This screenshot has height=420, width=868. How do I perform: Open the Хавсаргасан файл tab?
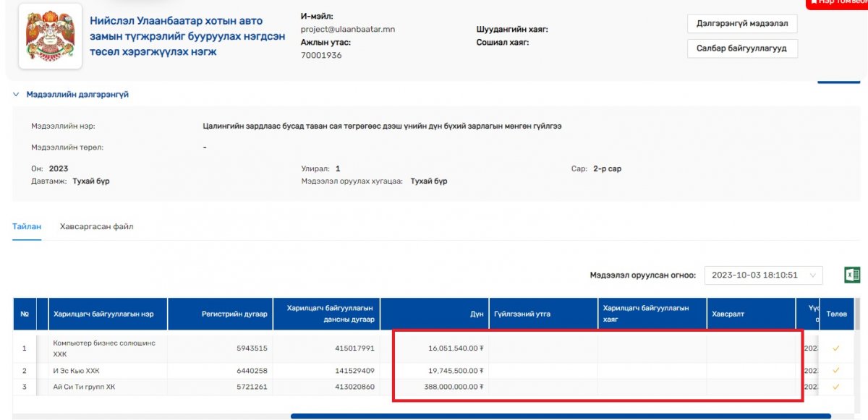click(x=96, y=226)
